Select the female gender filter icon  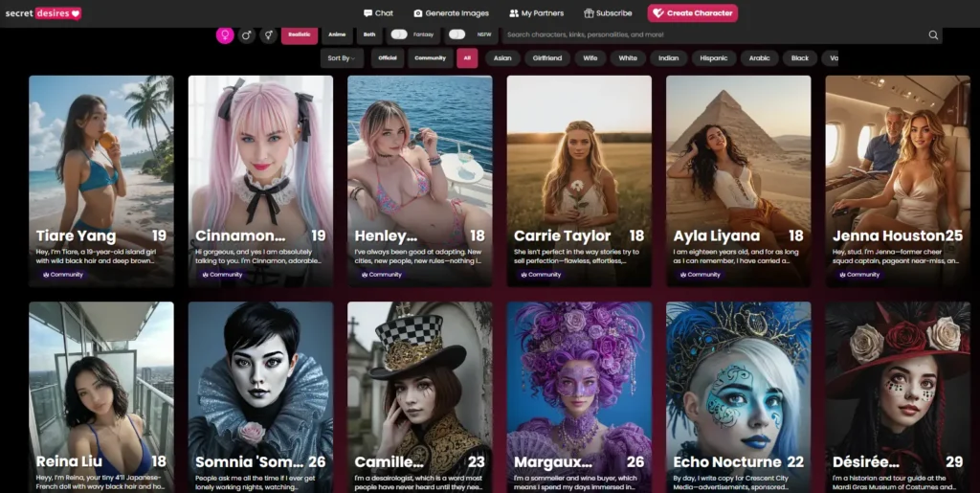point(225,35)
